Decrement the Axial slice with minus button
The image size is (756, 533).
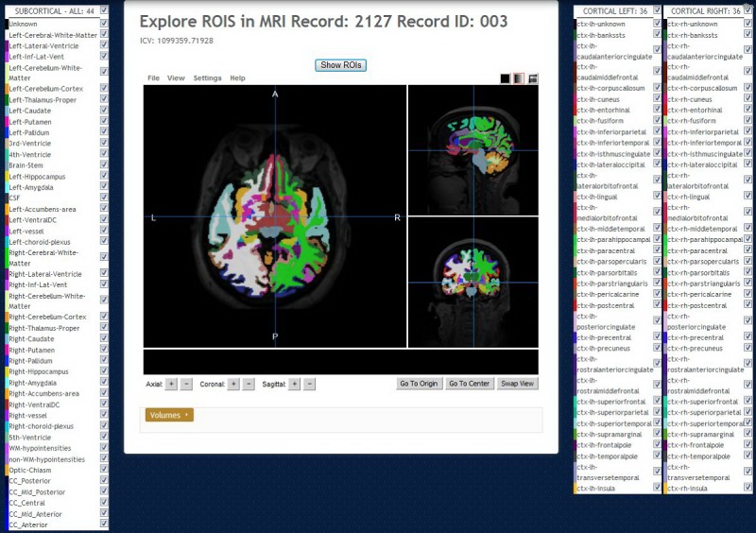[x=186, y=384]
